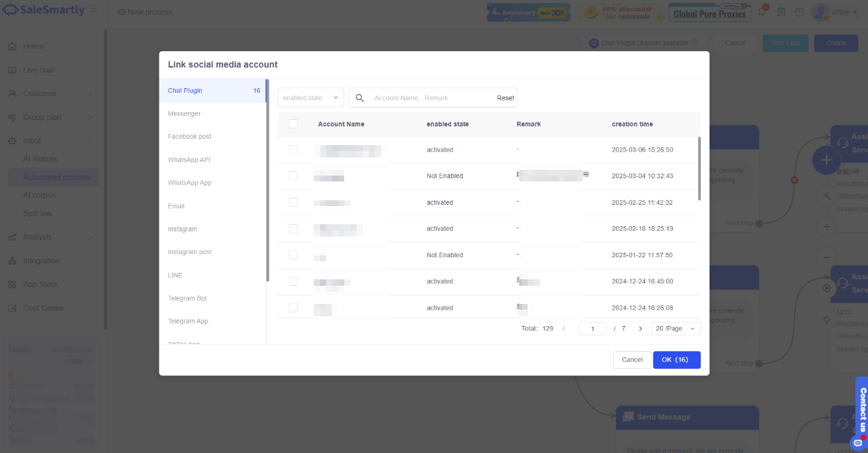Open the enabled state dropdown
This screenshot has height=453, width=868.
pyautogui.click(x=311, y=98)
